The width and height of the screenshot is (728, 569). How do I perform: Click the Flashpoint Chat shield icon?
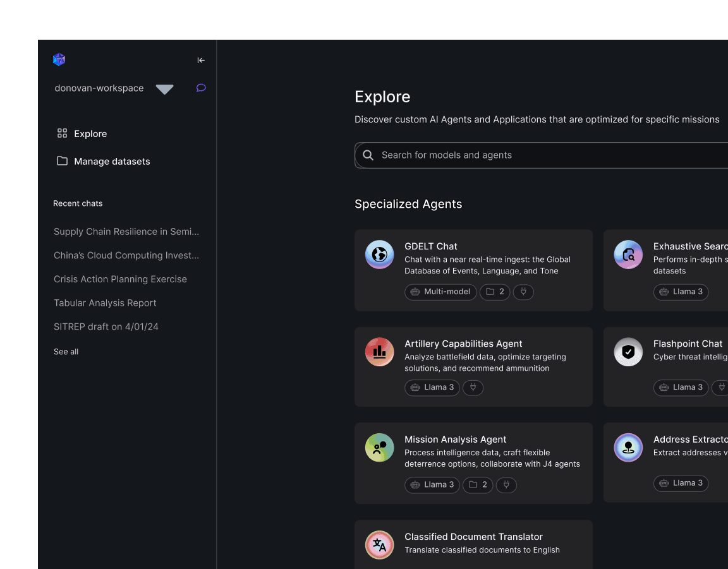click(628, 352)
